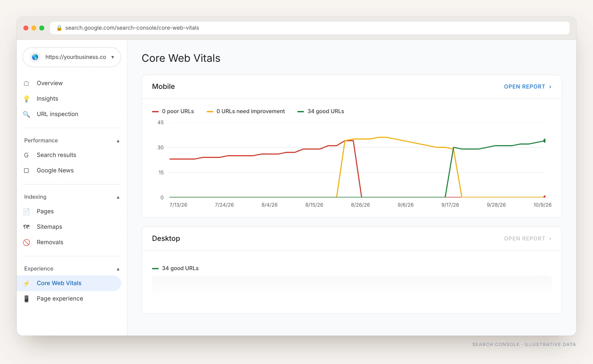Click the Core Web Vitals lightning icon
This screenshot has width=593, height=364.
(x=27, y=283)
